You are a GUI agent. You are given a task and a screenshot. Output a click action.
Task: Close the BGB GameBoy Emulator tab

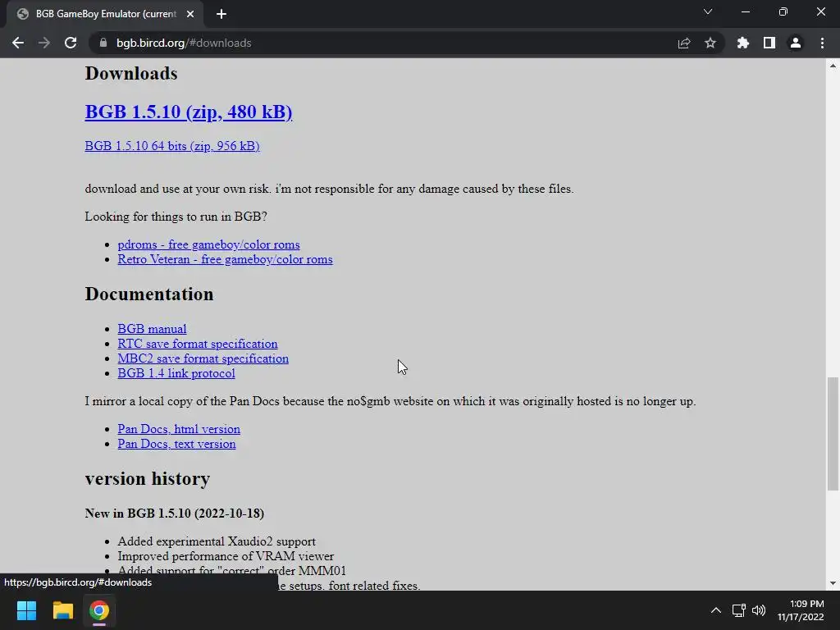click(x=190, y=14)
